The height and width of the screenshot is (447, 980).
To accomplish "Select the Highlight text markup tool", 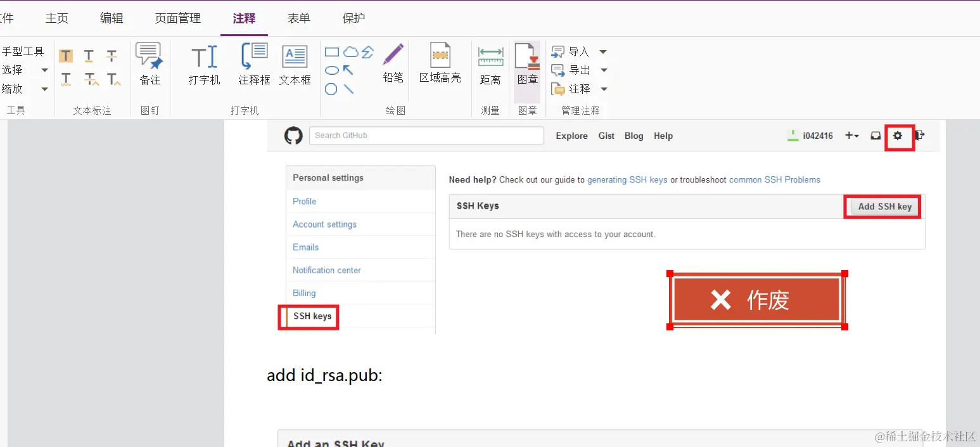I will point(66,56).
